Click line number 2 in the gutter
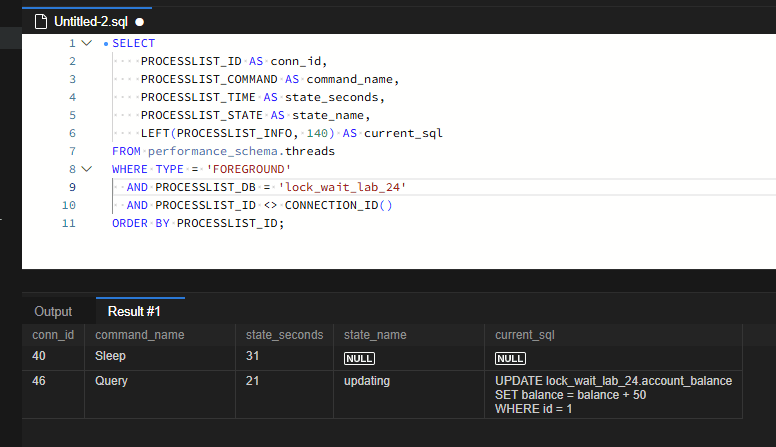 click(x=72, y=61)
